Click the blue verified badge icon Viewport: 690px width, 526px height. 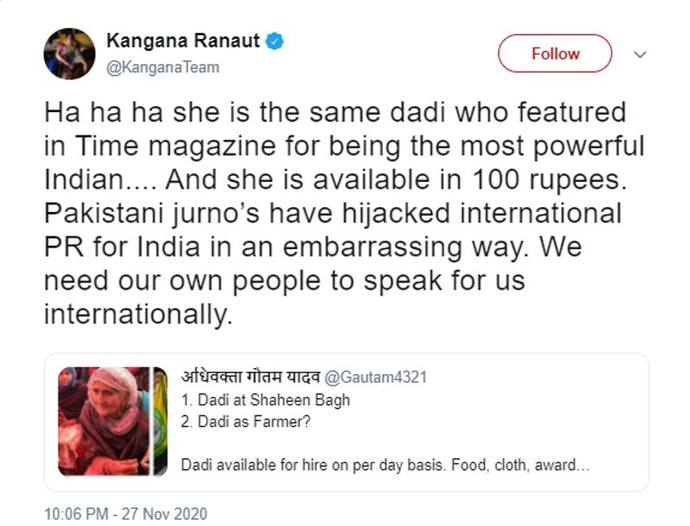coord(275,41)
